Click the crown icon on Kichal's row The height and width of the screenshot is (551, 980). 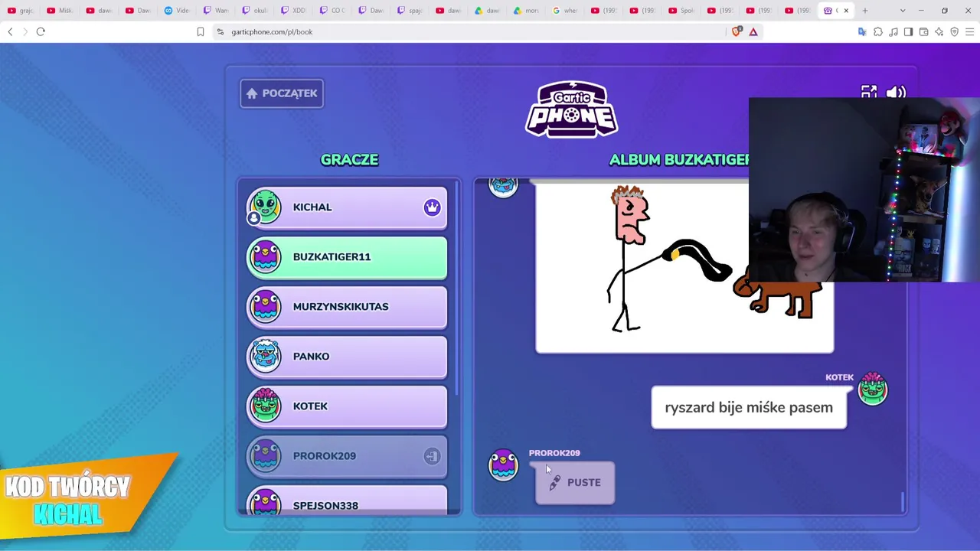click(433, 207)
